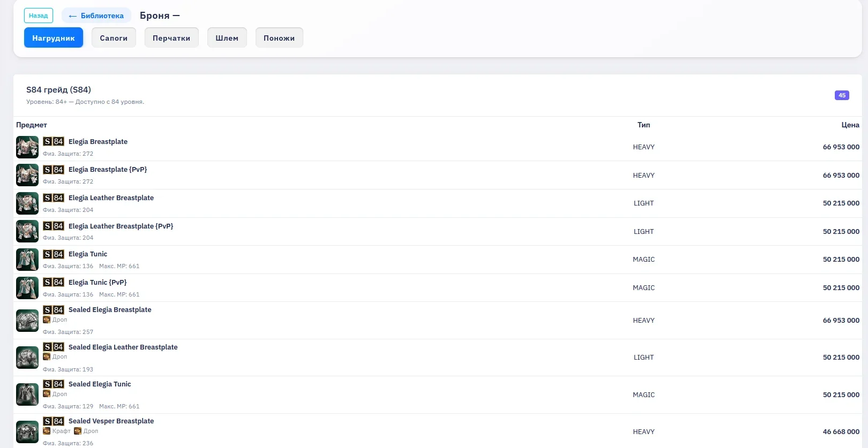Click the 45 item count badge

click(842, 95)
